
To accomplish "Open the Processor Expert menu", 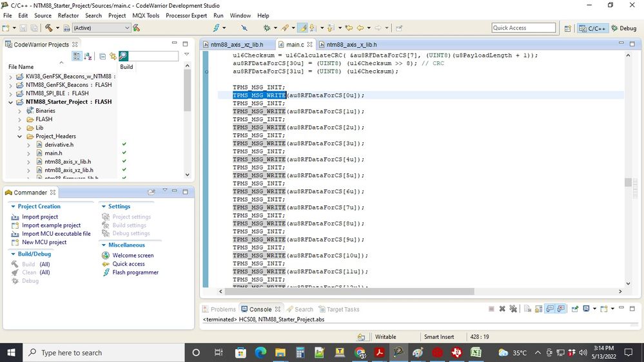I will [186, 15].
